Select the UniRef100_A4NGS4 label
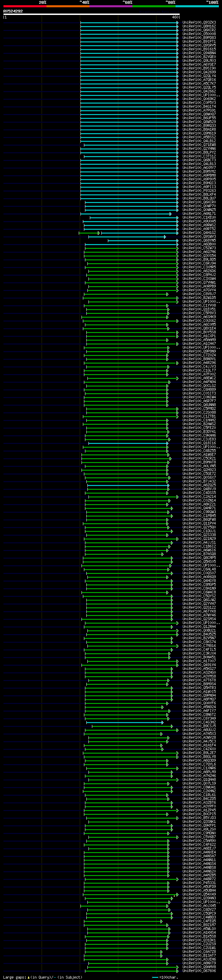Image resolution: width=222 pixels, height=980 pixels. click(199, 864)
